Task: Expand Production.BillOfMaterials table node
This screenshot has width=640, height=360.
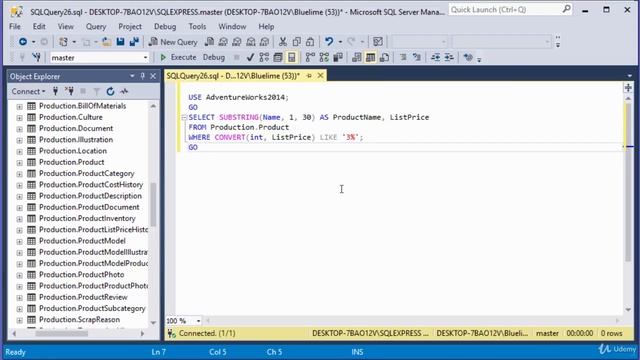Action: [x=19, y=107]
